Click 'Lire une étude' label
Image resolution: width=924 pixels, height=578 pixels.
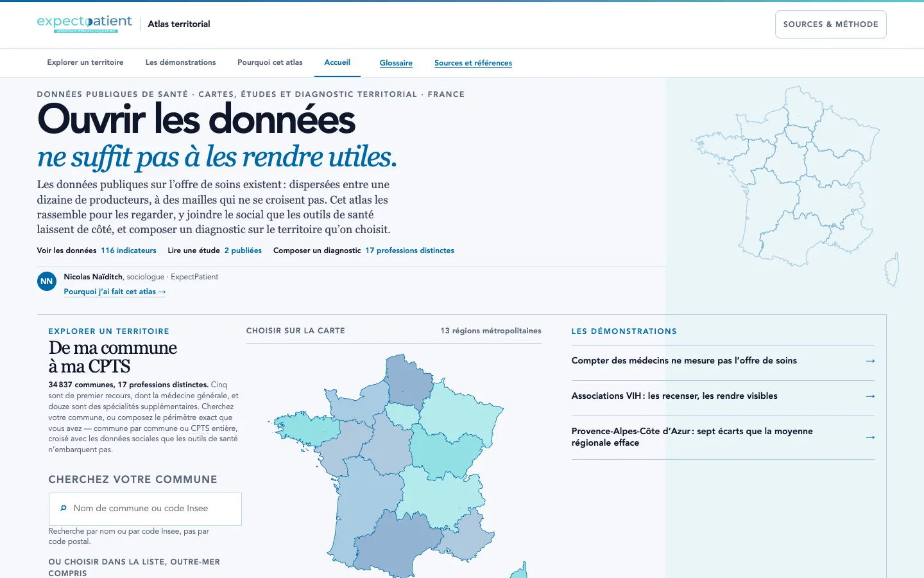click(x=194, y=250)
